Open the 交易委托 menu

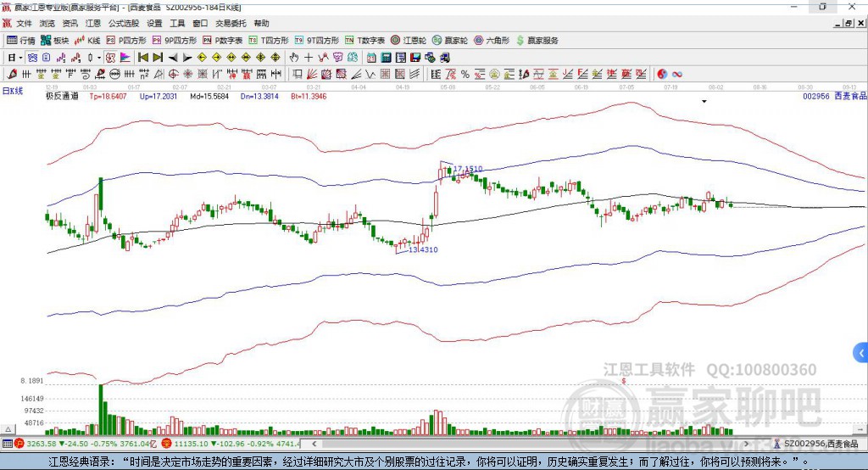(231, 23)
